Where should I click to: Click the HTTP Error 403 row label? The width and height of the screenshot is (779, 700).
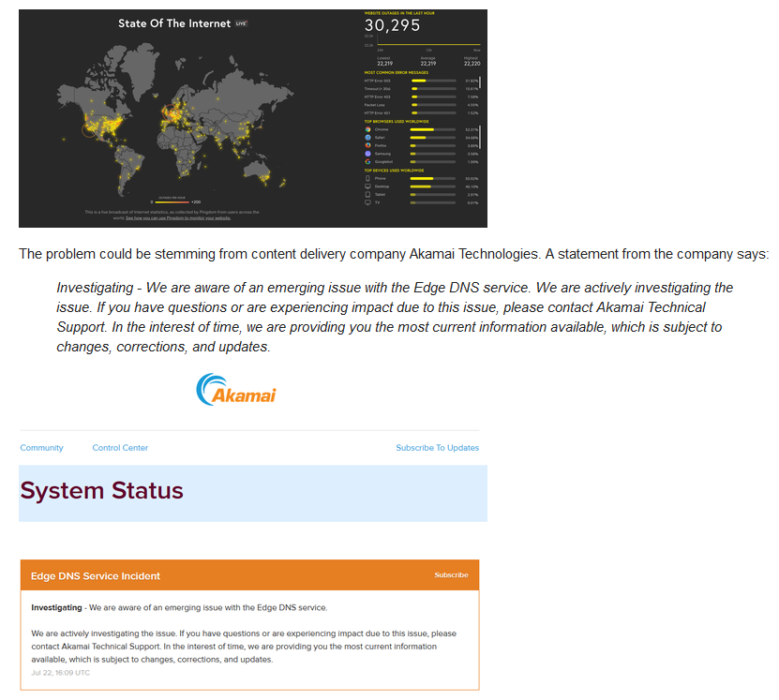click(378, 97)
